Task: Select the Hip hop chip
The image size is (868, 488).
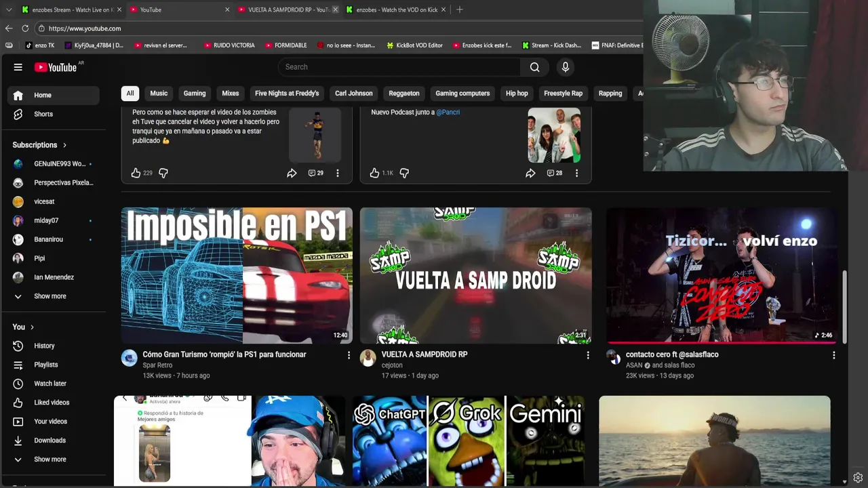Action: [x=517, y=94]
